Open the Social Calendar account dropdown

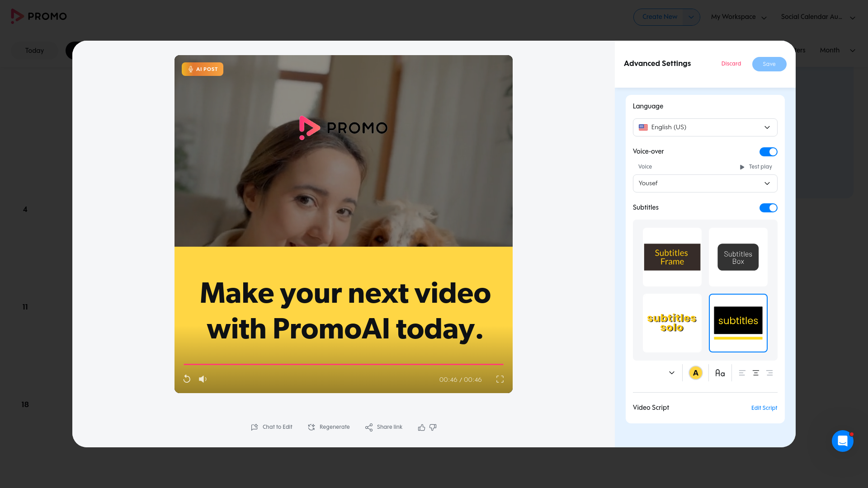[x=818, y=17]
